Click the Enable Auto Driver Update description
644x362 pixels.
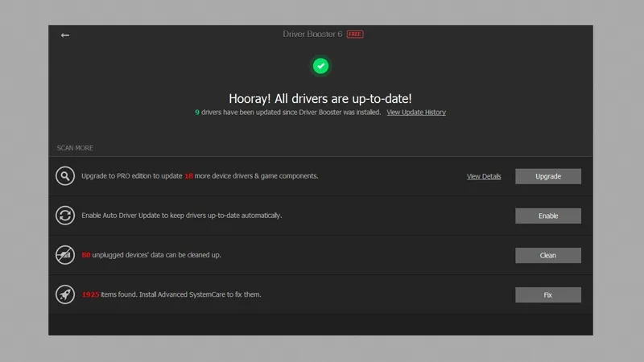coord(181,216)
